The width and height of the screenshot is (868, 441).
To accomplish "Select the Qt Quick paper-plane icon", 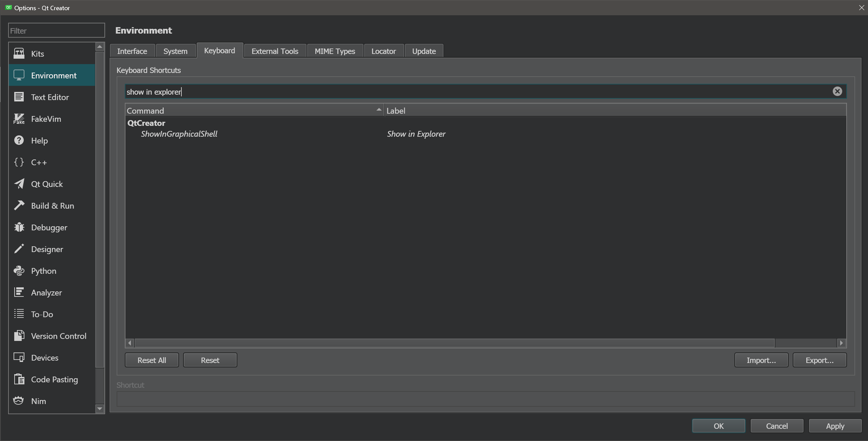I will 19,184.
